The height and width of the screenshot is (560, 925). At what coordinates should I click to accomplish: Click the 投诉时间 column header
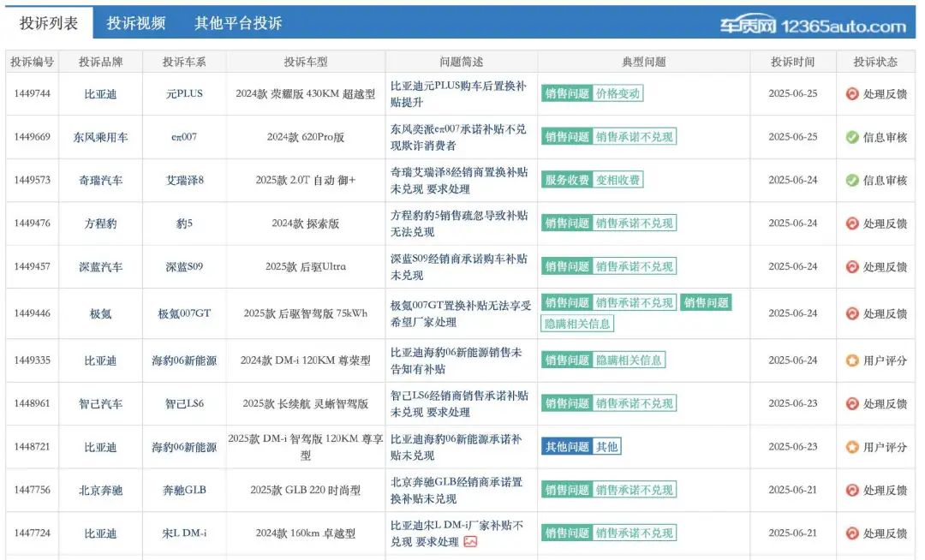click(792, 62)
